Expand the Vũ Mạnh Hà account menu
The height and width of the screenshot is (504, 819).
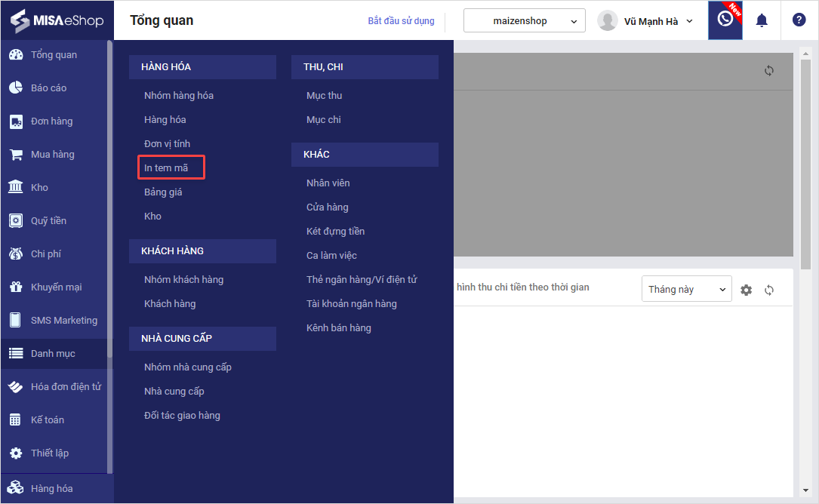658,21
